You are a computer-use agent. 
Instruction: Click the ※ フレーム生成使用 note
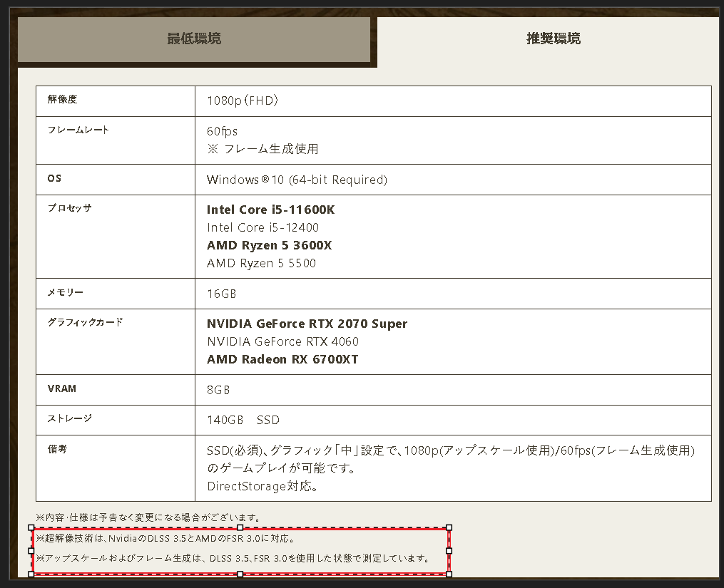(x=262, y=149)
